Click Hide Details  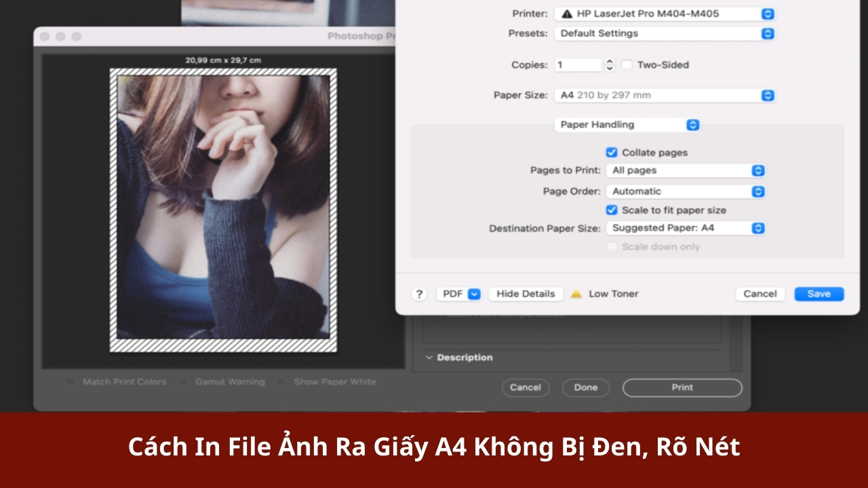(x=526, y=293)
